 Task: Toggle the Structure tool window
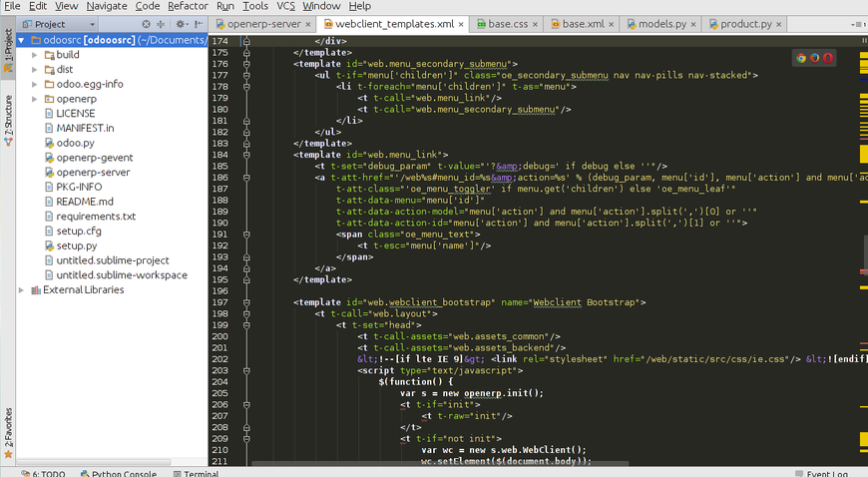[8, 120]
